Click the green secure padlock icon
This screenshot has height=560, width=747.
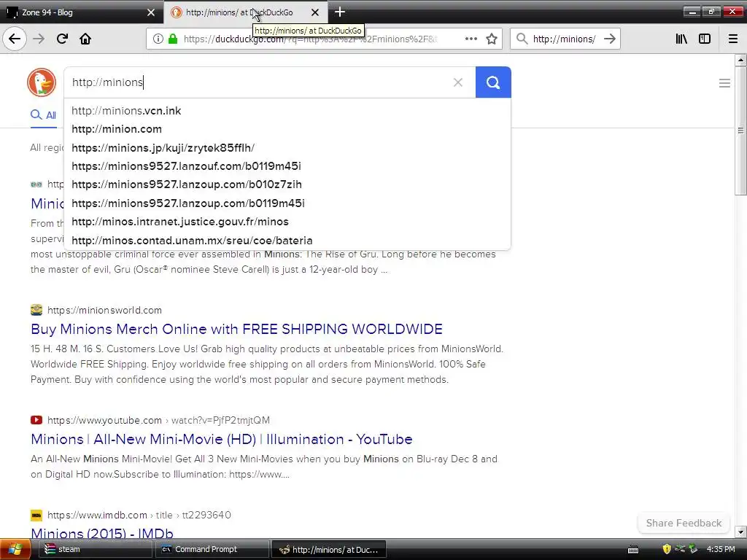coord(173,39)
